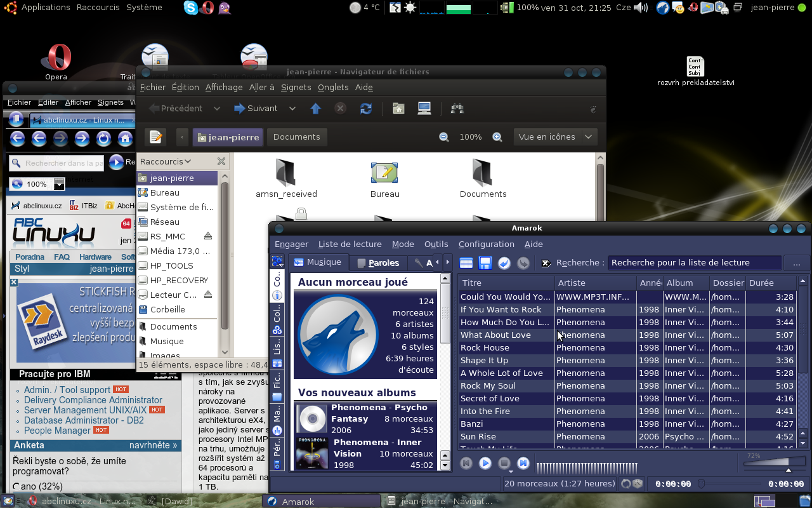Open the Précédent history dropdown arrow

point(217,109)
